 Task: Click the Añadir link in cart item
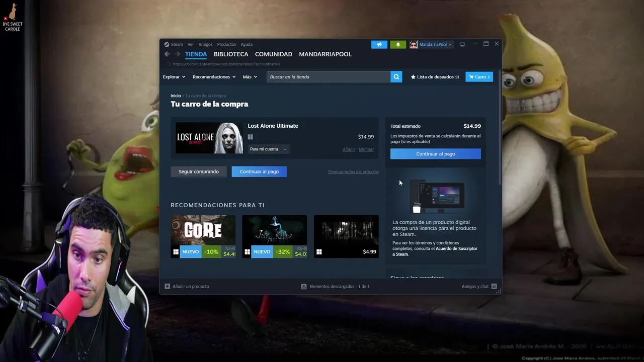[x=349, y=149]
